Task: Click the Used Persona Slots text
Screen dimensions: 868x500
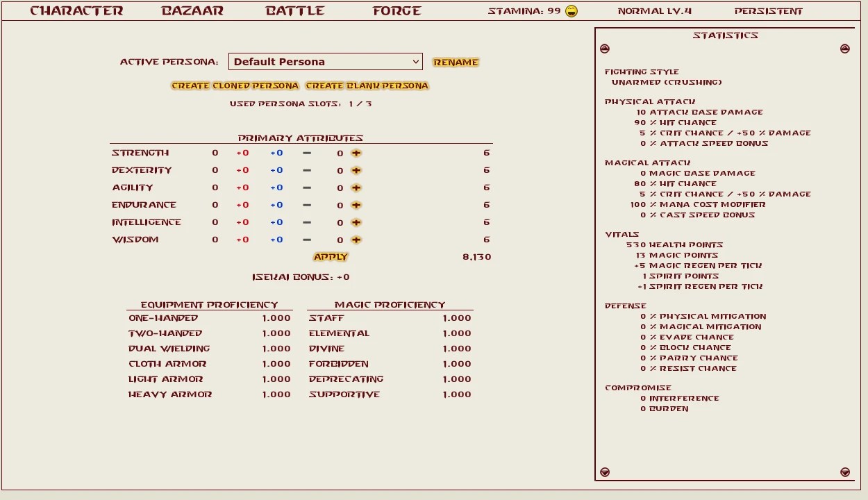Action: (301, 104)
